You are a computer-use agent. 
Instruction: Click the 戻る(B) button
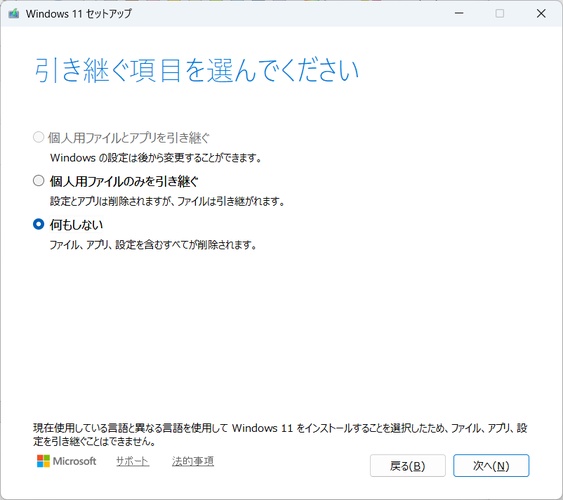click(x=408, y=466)
